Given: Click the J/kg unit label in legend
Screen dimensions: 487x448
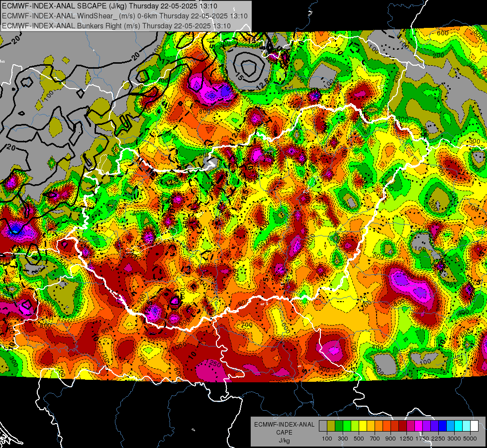Looking at the screenshot, I should [x=284, y=441].
